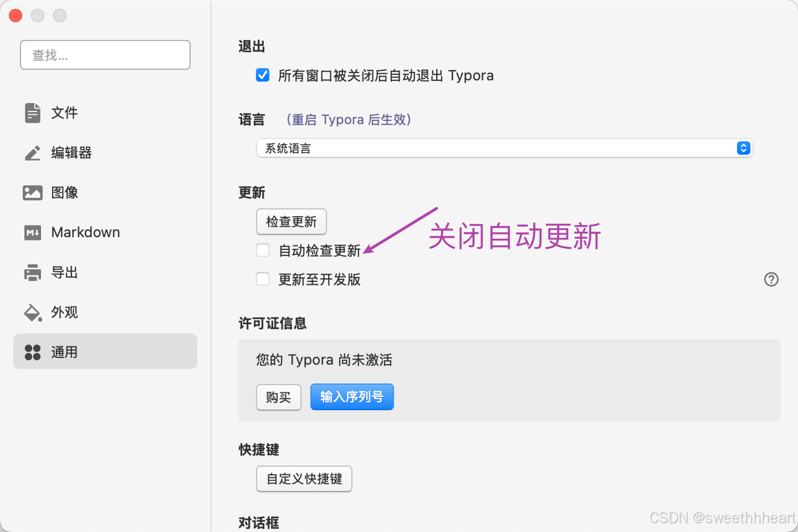Click the 导出 printer icon in sidebar
The image size is (798, 532).
point(33,273)
